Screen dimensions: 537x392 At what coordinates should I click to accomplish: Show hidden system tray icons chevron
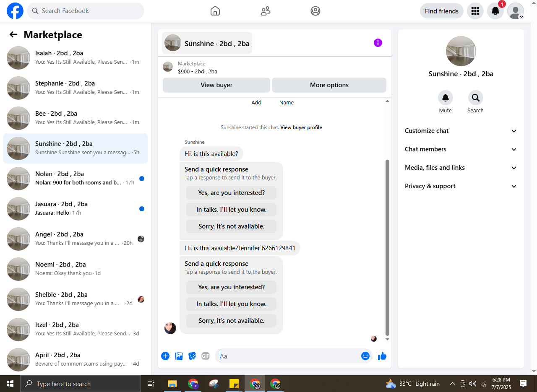point(453,384)
